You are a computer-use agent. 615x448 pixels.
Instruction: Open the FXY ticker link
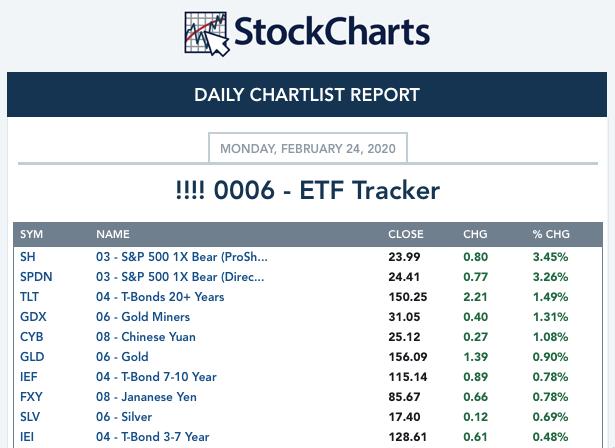(x=31, y=397)
